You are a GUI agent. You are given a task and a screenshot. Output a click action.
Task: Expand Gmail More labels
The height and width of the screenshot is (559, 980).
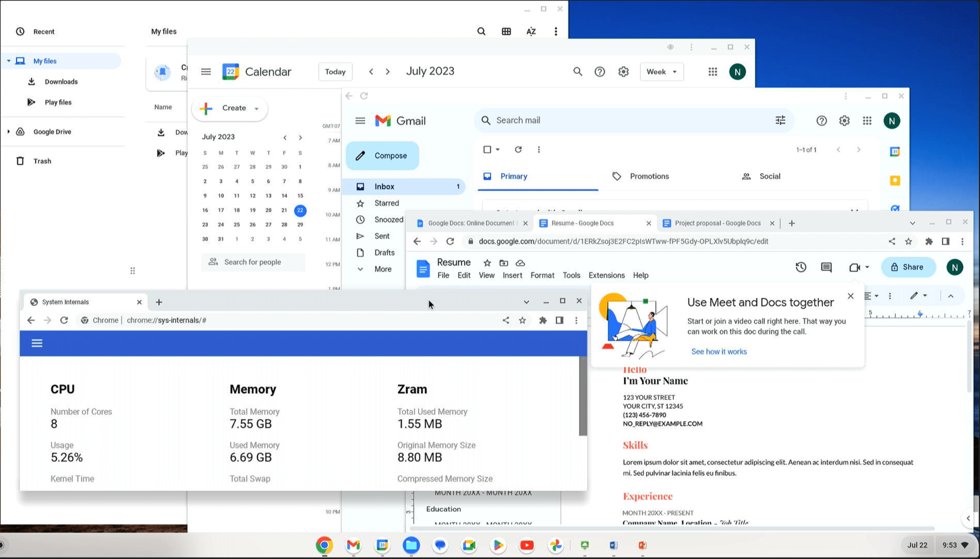pos(383,269)
